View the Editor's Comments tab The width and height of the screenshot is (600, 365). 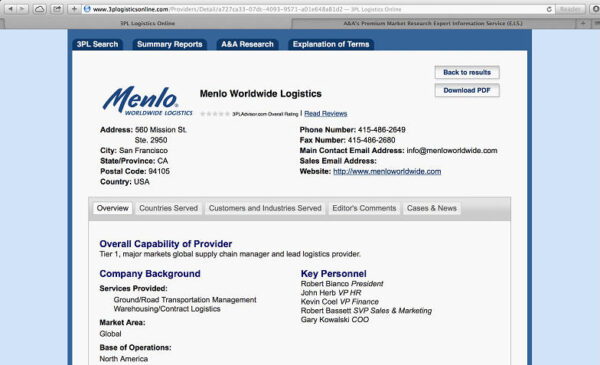pyautogui.click(x=364, y=208)
